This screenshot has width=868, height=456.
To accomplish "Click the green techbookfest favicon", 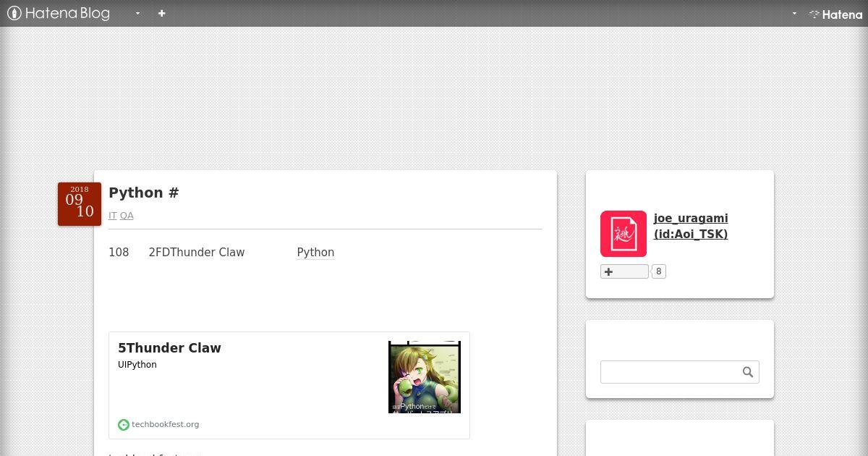I will [124, 425].
